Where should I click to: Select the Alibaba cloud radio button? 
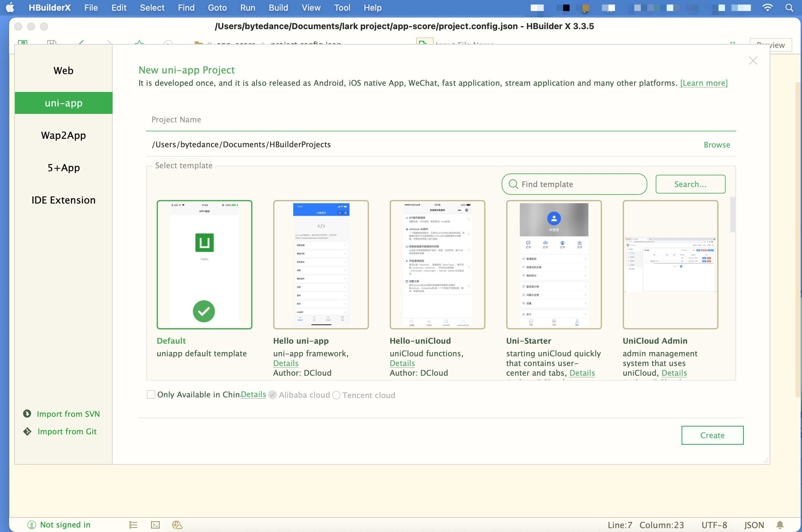pos(273,395)
